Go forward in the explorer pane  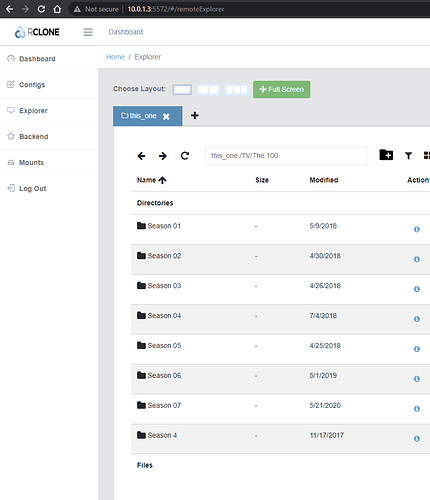pos(163,156)
